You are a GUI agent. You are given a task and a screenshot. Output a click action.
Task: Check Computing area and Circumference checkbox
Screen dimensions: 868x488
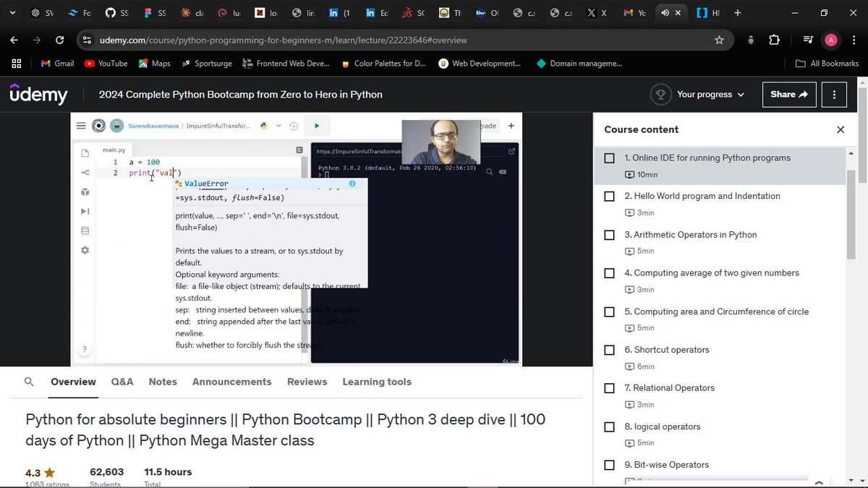point(609,312)
